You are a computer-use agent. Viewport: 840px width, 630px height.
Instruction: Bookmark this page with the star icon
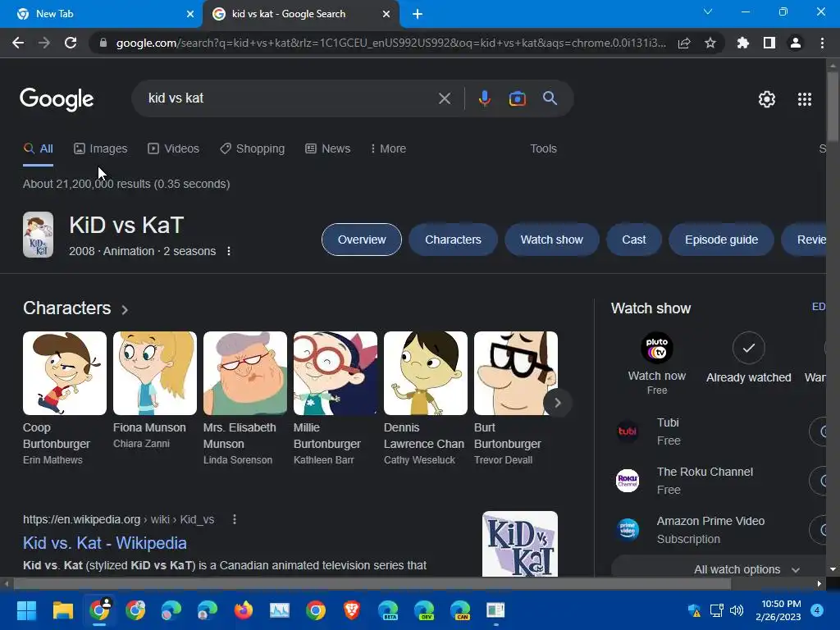pos(710,43)
